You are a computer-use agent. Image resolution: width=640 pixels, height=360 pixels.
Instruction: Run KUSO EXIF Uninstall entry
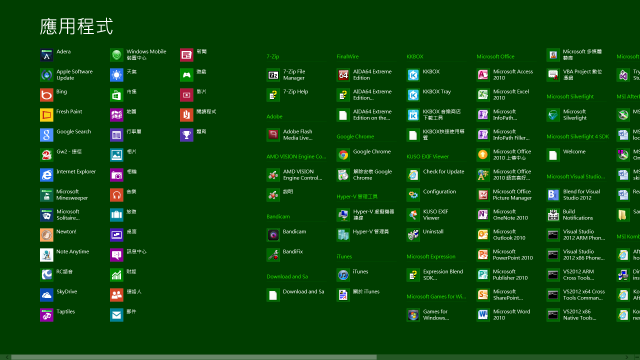pyautogui.click(x=413, y=235)
